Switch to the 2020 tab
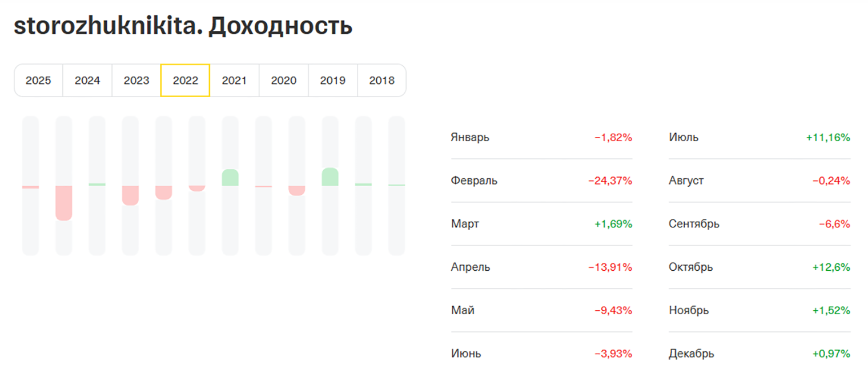This screenshot has width=868, height=385. (284, 81)
